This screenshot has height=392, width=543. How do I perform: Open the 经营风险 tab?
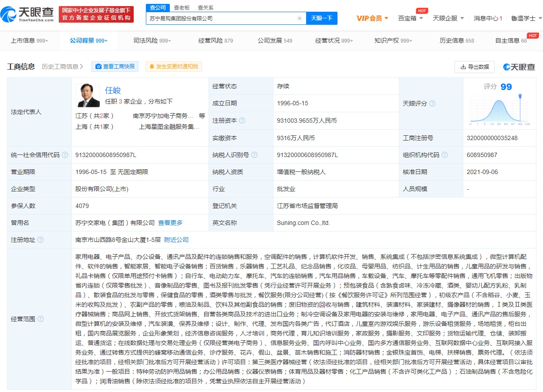(x=216, y=40)
